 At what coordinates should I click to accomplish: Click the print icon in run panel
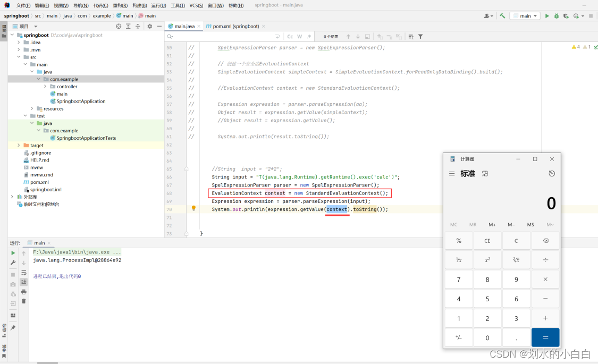23,292
